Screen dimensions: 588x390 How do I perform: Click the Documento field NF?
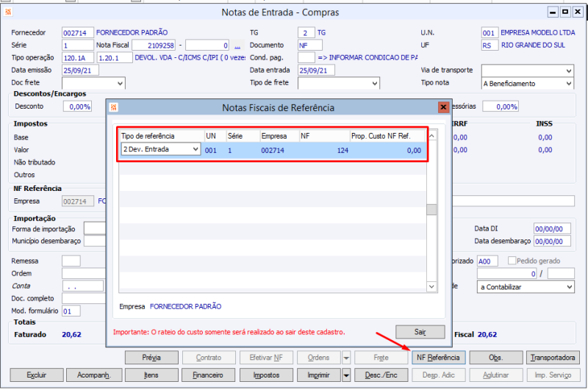coord(309,46)
